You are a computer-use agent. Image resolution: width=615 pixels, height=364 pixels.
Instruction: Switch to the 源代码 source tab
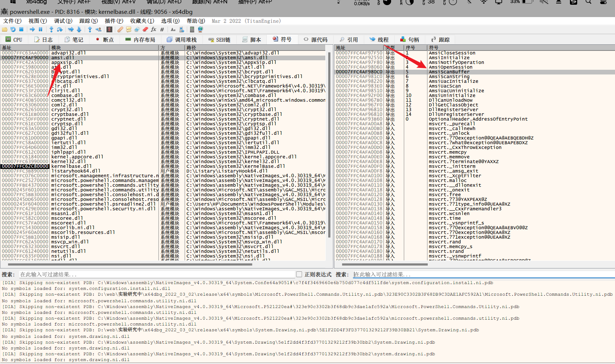click(x=315, y=40)
